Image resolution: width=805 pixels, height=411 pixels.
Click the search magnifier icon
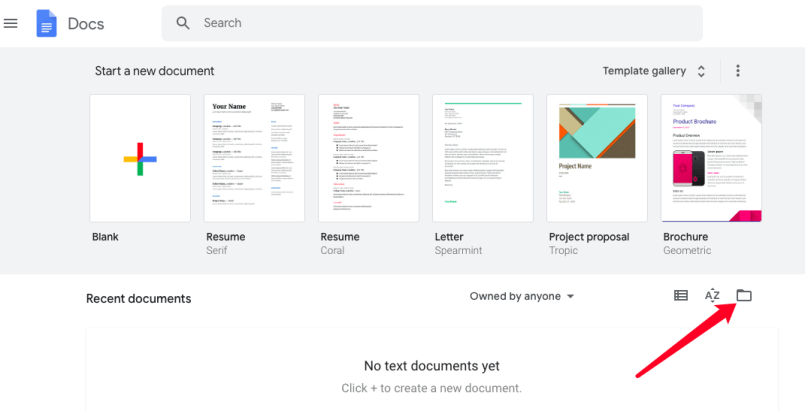183,23
